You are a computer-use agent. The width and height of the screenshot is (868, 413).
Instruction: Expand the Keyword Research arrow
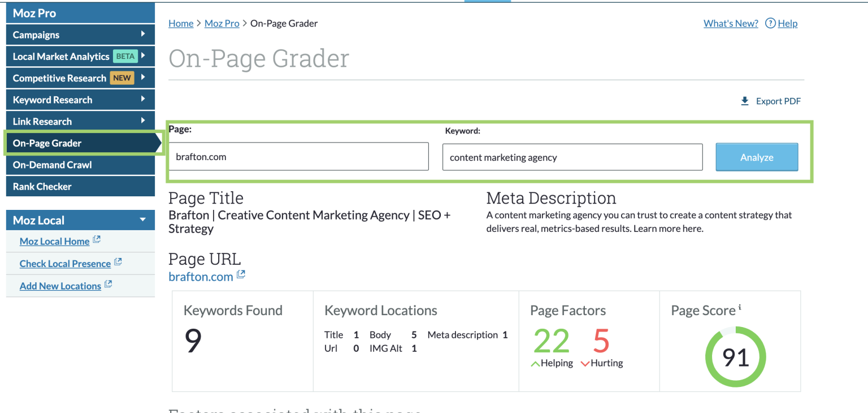tap(143, 98)
